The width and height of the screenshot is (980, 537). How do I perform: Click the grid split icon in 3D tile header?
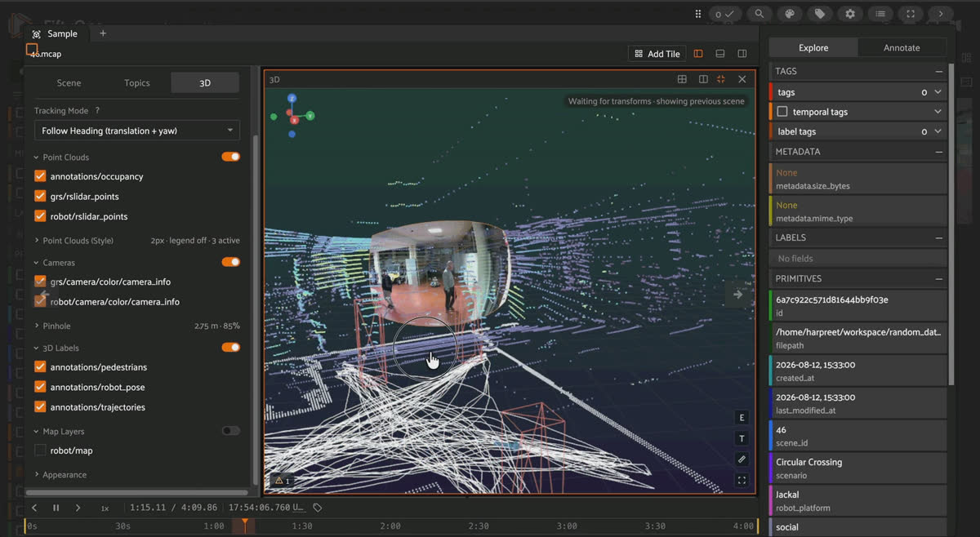click(682, 79)
